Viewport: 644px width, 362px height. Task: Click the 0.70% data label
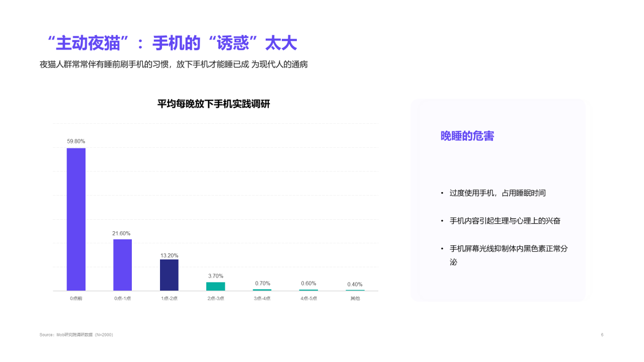tap(263, 284)
